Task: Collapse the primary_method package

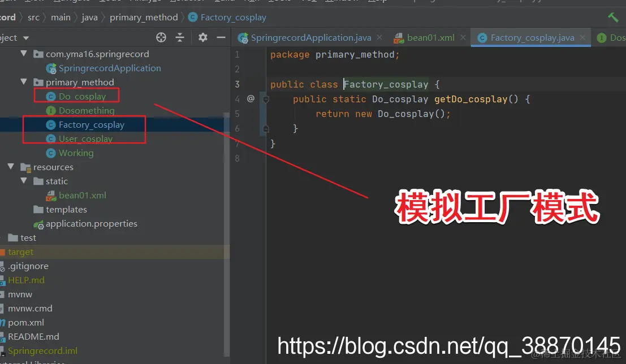Action: pyautogui.click(x=24, y=82)
